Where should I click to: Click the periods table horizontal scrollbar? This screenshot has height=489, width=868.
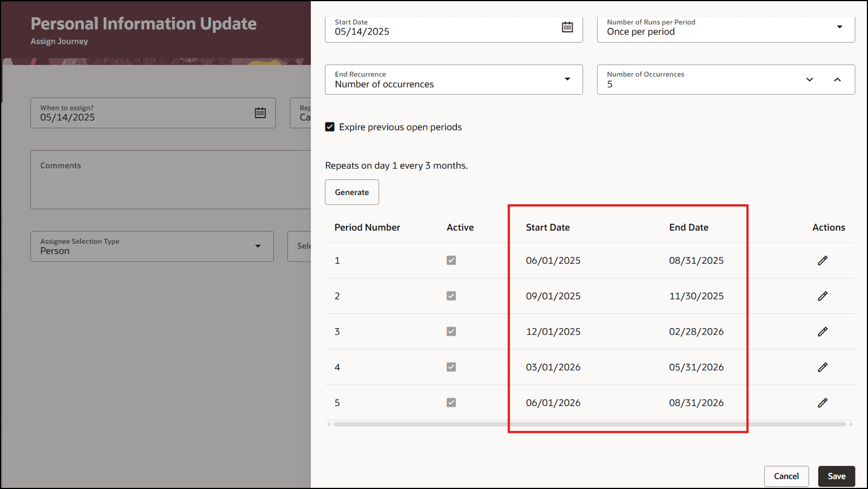(x=590, y=424)
